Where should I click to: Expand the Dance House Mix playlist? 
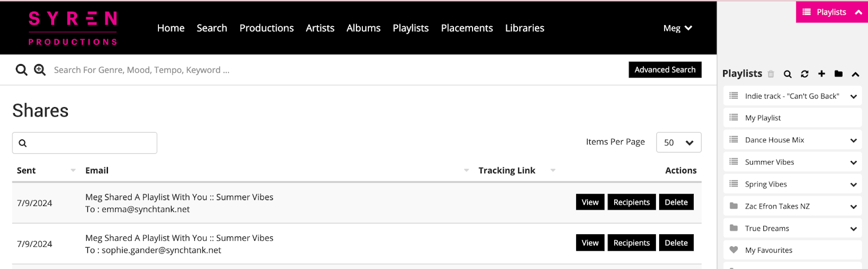[x=853, y=140]
